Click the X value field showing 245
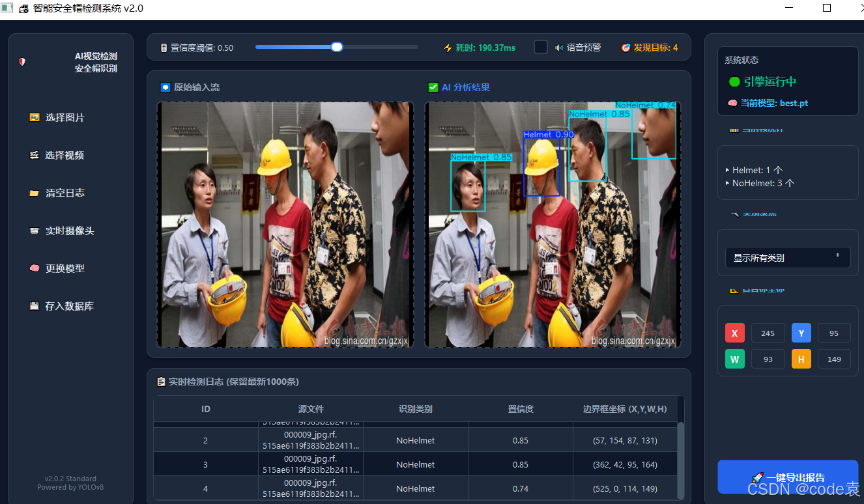This screenshot has width=864, height=504. tap(768, 333)
